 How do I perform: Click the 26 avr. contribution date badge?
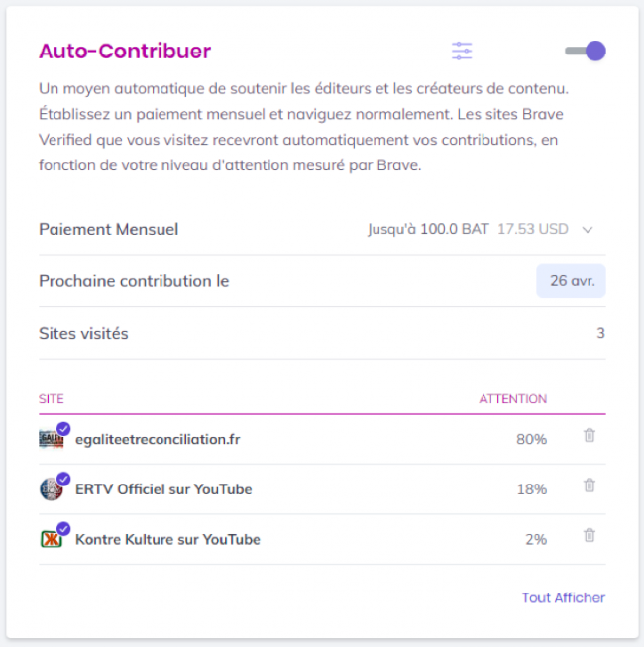(x=572, y=281)
